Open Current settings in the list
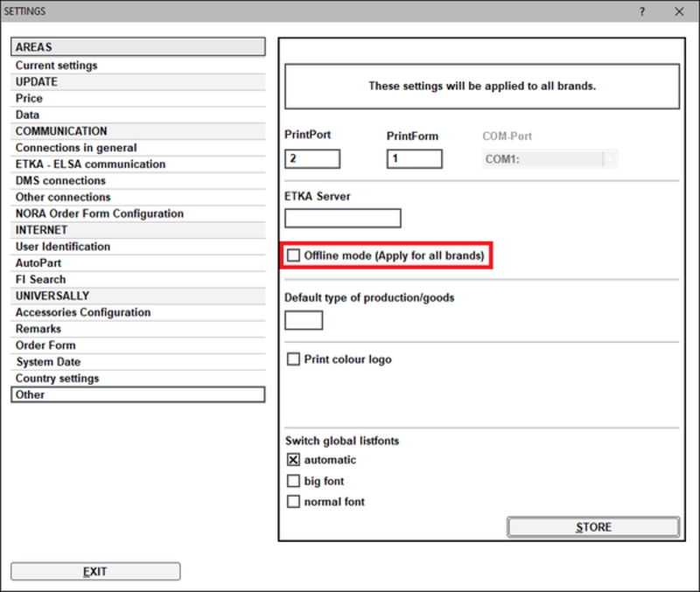The width and height of the screenshot is (700, 592). (x=56, y=66)
